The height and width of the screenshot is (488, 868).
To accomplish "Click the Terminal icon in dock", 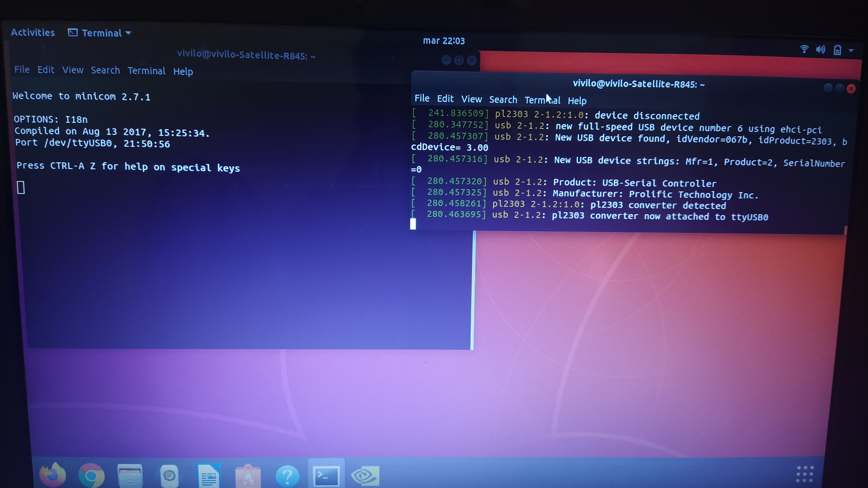I will point(326,476).
